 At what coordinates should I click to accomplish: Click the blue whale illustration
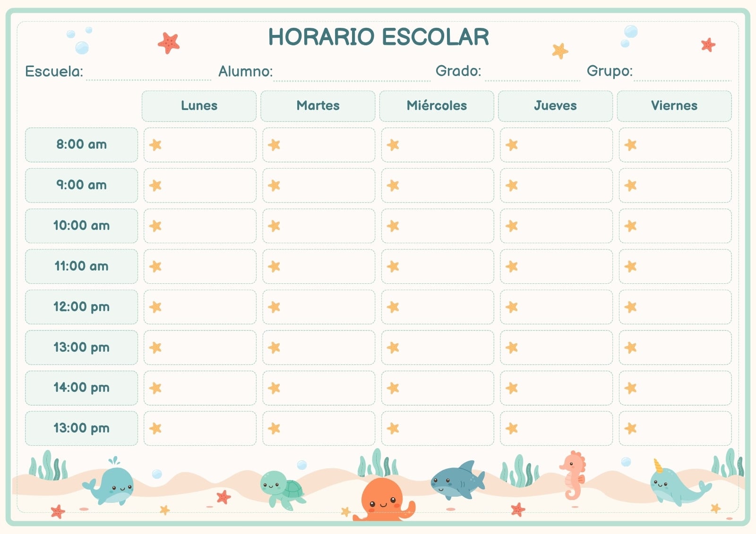pos(109,483)
